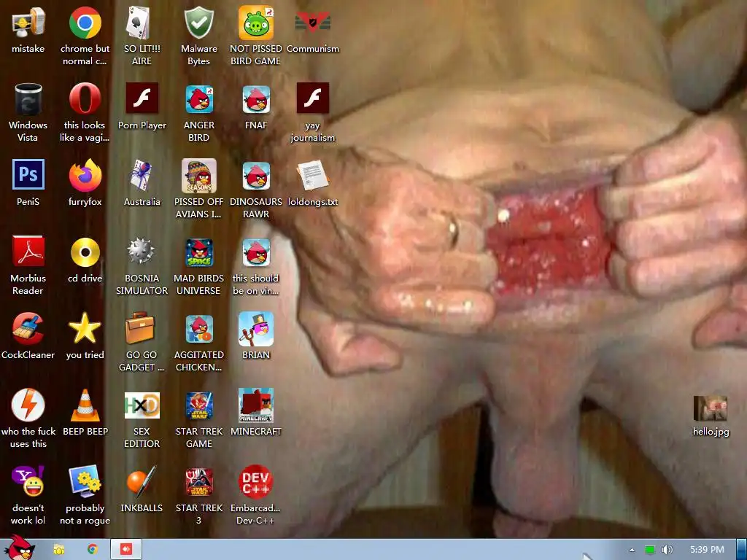
Task: Launch the 'furryfox' Firefox shortcut
Action: point(85,175)
